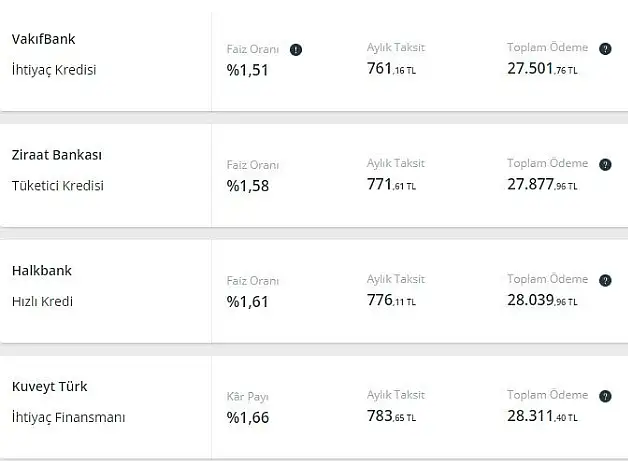Click the info icon next to VakıfBank Faiz Oranı

click(296, 50)
